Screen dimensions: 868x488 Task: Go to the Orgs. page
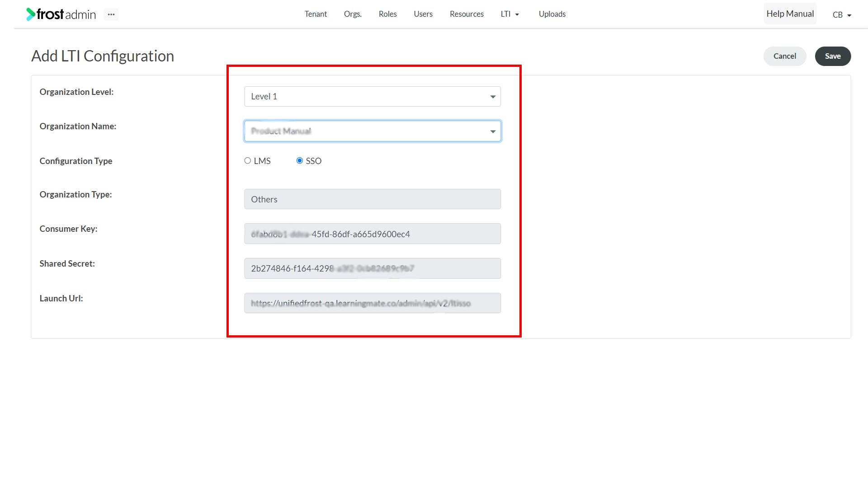pos(353,14)
